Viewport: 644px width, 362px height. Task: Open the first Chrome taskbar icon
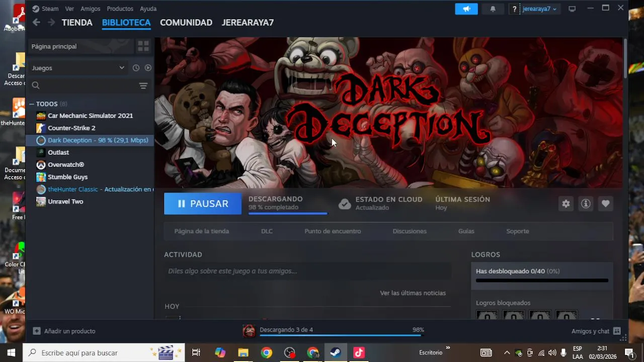tap(266, 352)
